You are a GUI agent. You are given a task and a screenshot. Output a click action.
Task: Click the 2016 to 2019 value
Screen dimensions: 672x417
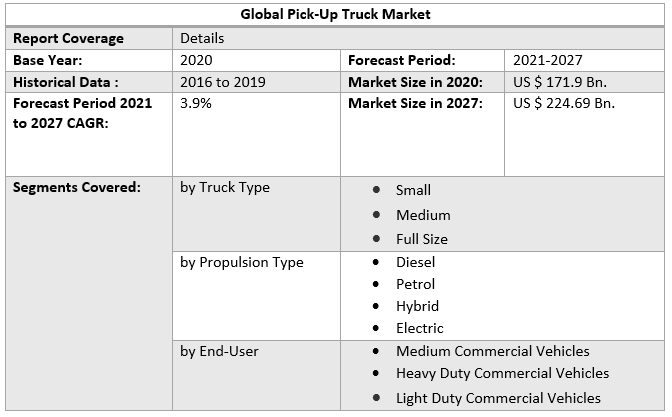click(x=222, y=82)
